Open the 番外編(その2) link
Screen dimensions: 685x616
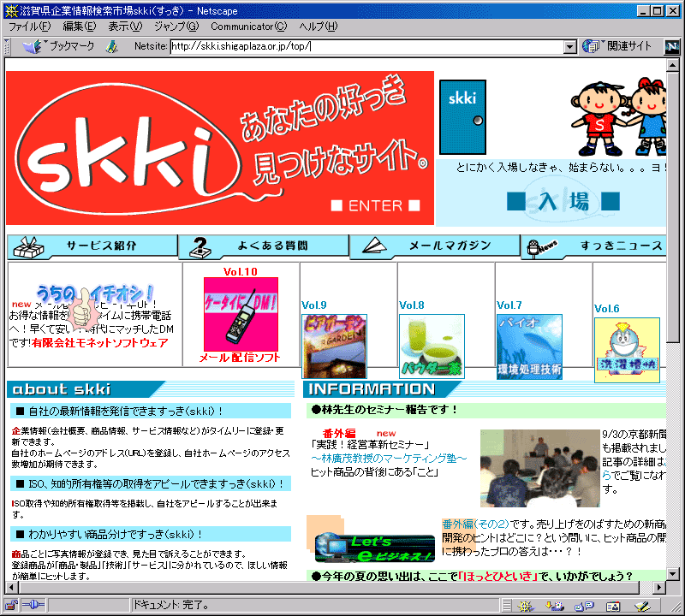pos(476,524)
